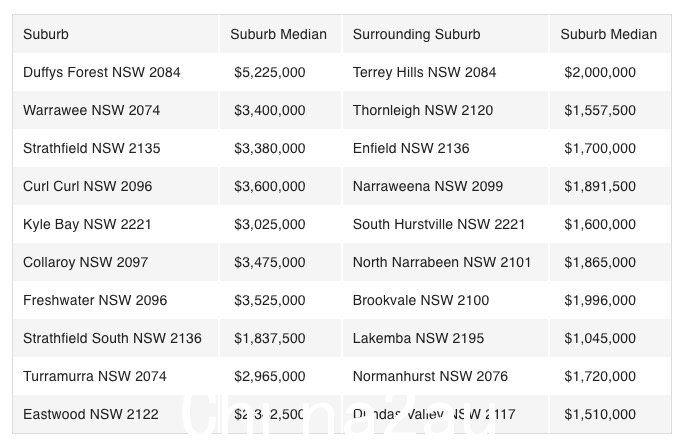The width and height of the screenshot is (678, 443).
Task: Select Collaroy NSW 2097 cell
Action: coord(86,262)
